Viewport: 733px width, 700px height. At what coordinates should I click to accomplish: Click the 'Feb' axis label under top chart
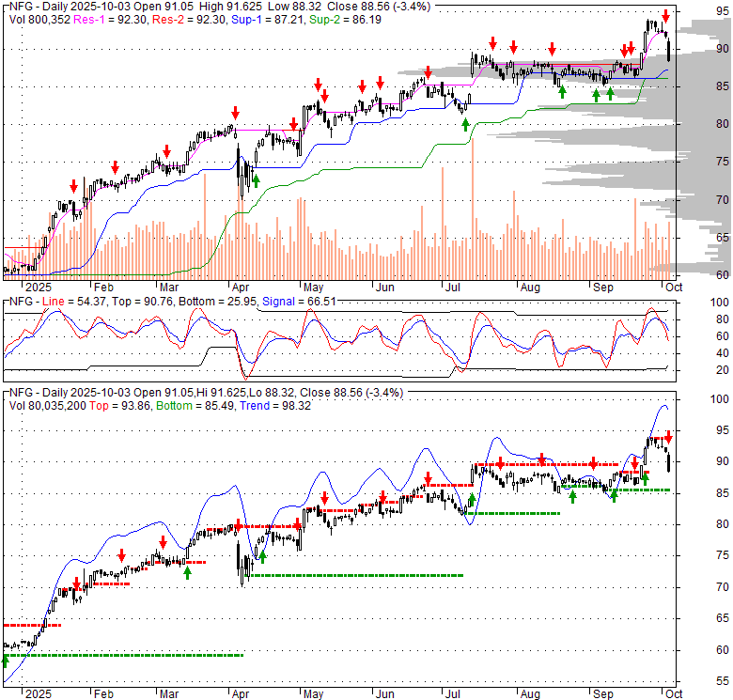click(103, 288)
